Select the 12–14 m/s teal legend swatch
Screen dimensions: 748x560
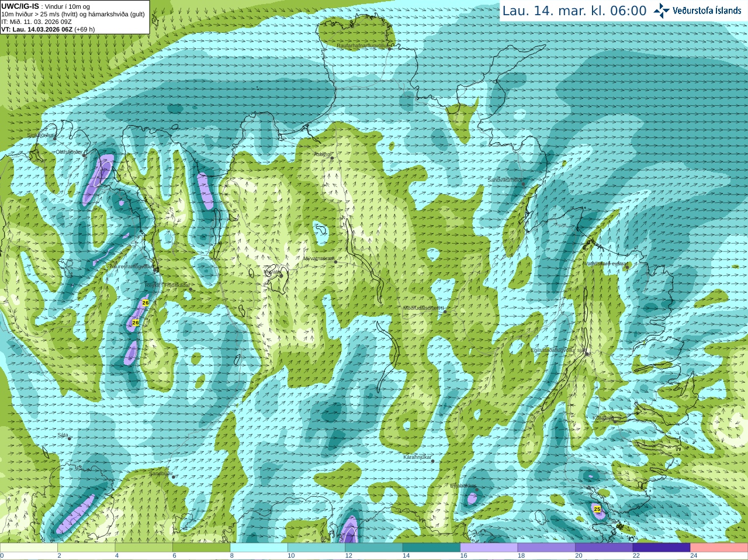374,548
